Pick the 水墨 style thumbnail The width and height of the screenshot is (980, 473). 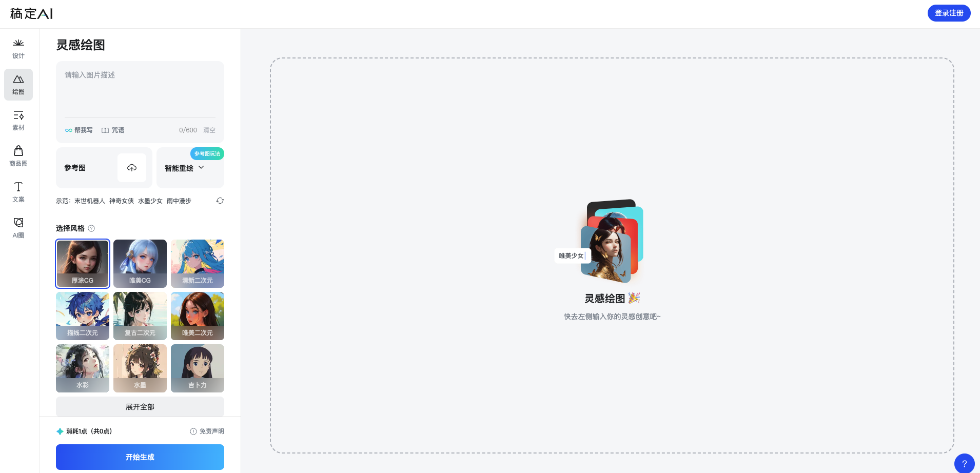(140, 368)
